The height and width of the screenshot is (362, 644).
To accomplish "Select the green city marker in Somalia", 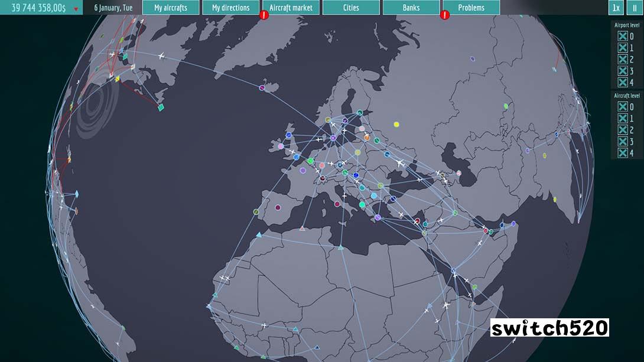I will (x=475, y=288).
